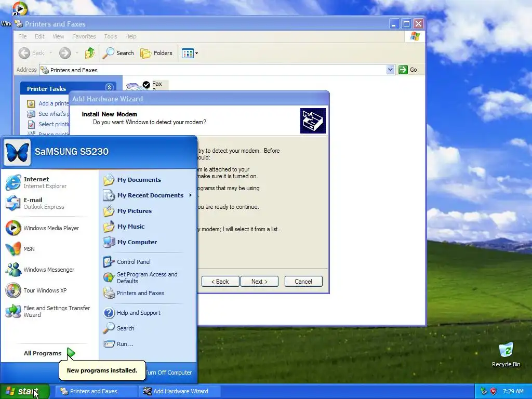532x399 pixels.
Task: Click the Recycle Bin desktop icon
Action: (506, 355)
